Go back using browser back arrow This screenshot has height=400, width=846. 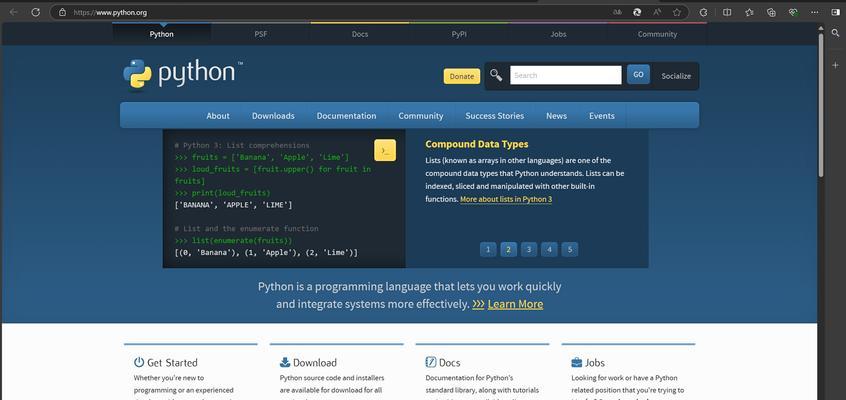pos(13,12)
